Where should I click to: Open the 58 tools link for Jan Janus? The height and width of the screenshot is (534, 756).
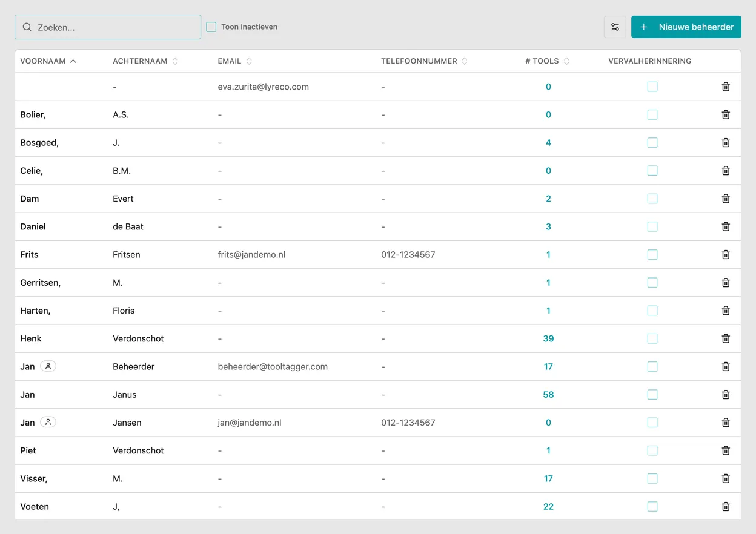(x=548, y=395)
